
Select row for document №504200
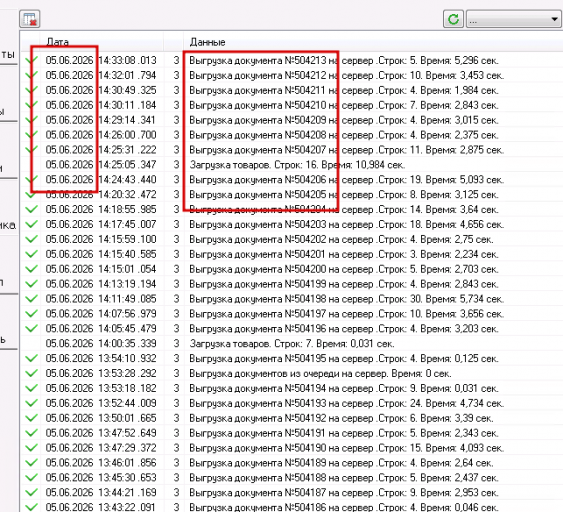pyautogui.click(x=292, y=269)
